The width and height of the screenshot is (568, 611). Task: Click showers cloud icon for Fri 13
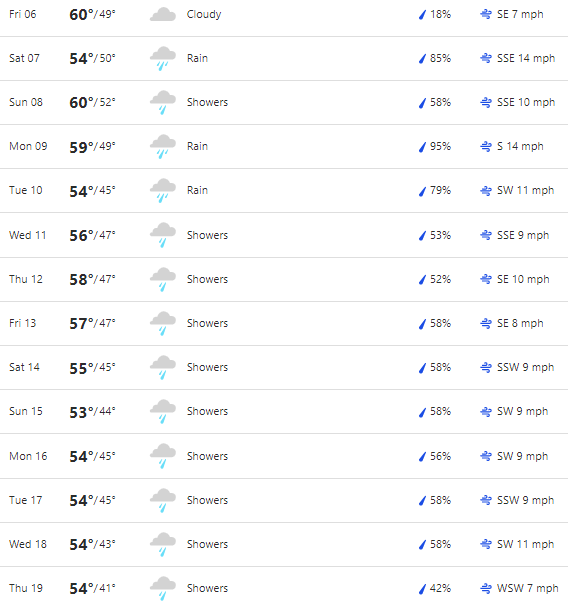(x=163, y=323)
